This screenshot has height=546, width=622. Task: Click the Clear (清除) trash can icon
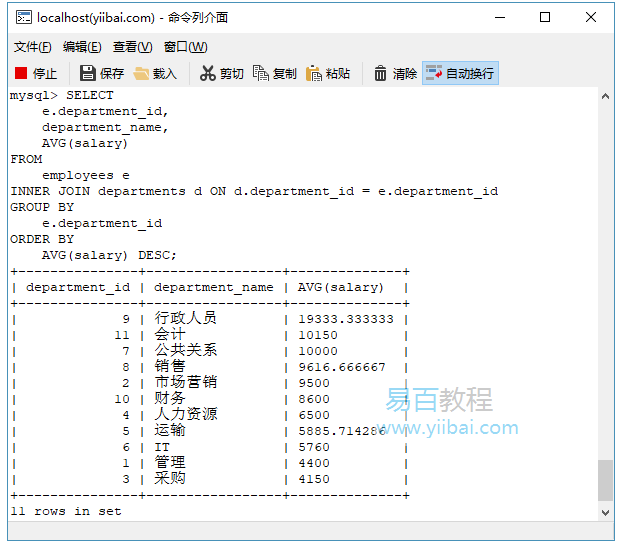pyautogui.click(x=381, y=73)
